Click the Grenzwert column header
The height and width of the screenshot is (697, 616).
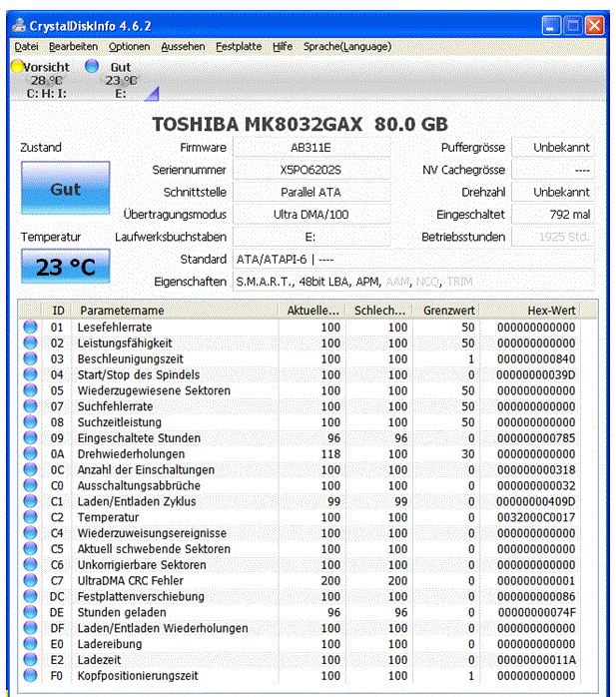446,311
